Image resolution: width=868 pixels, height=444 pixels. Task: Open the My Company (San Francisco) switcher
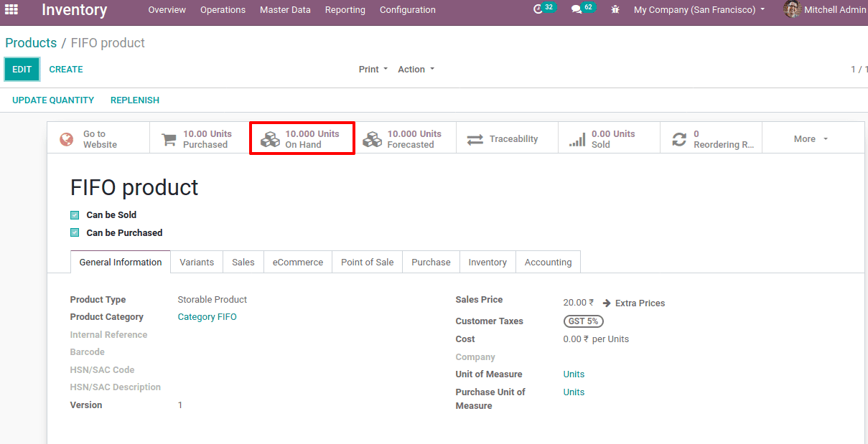(699, 10)
